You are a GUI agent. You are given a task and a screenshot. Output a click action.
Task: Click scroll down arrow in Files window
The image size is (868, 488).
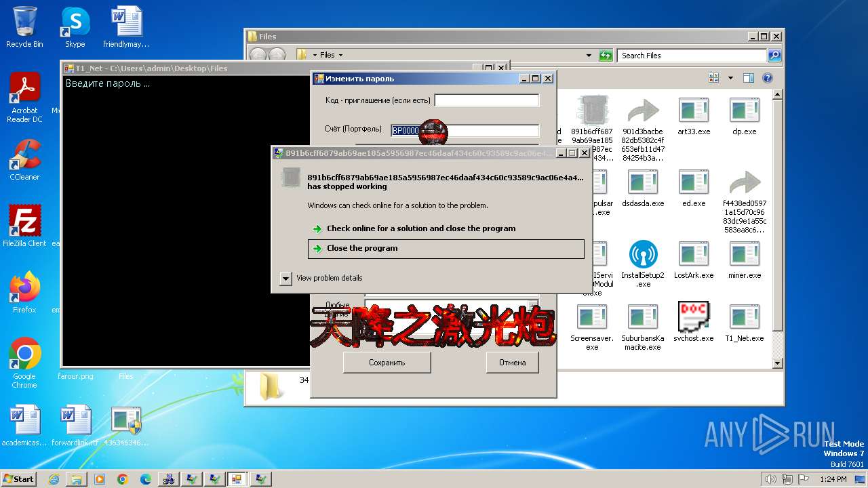[x=778, y=364]
